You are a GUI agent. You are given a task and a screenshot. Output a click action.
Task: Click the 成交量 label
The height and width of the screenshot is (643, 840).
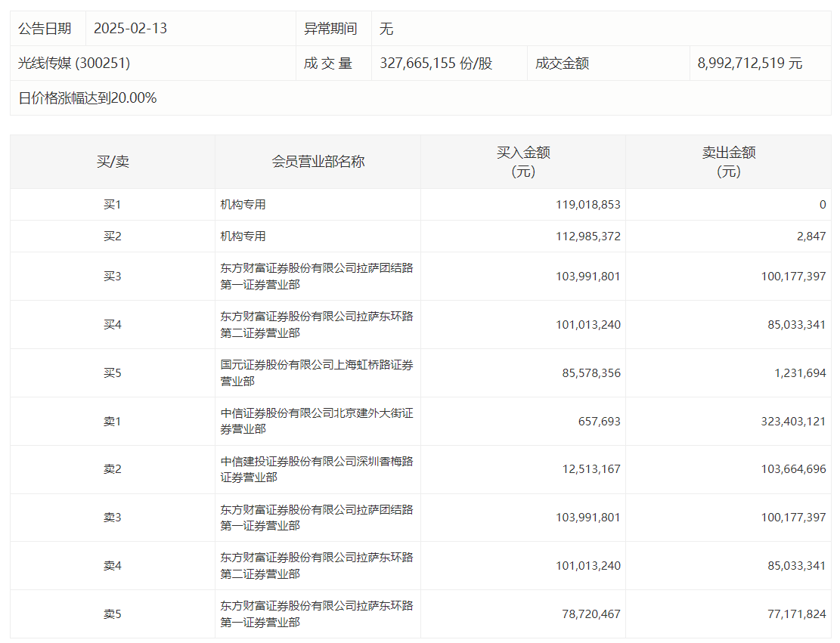coord(328,63)
